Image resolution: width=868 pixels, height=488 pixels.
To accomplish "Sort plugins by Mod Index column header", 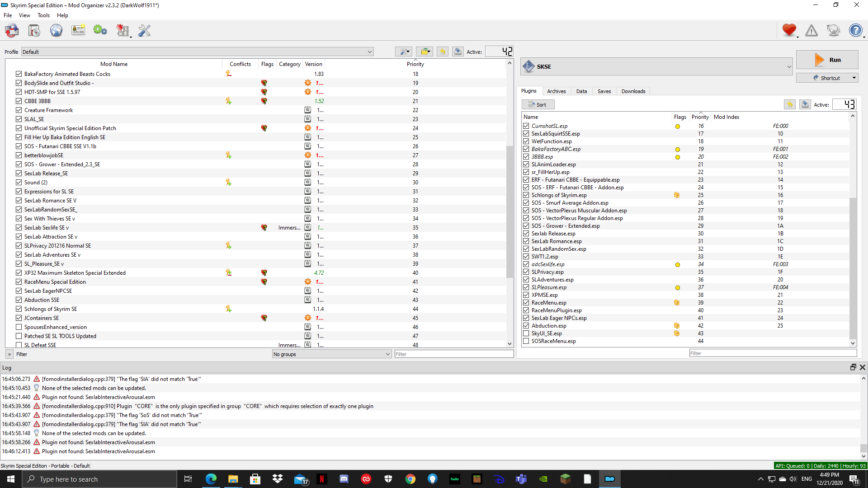I will 726,117.
